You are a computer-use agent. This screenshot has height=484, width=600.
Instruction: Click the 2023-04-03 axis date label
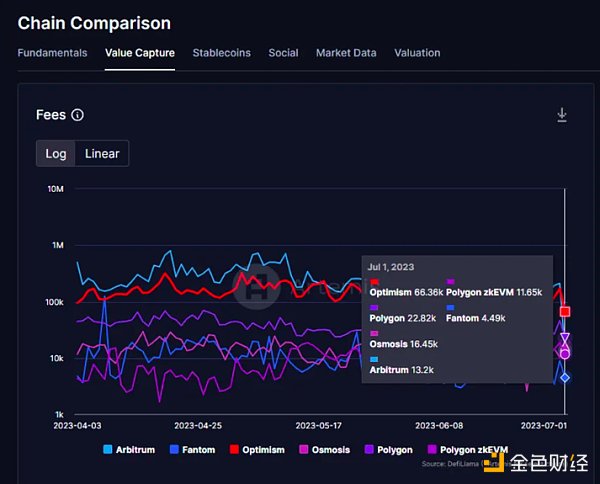77,425
